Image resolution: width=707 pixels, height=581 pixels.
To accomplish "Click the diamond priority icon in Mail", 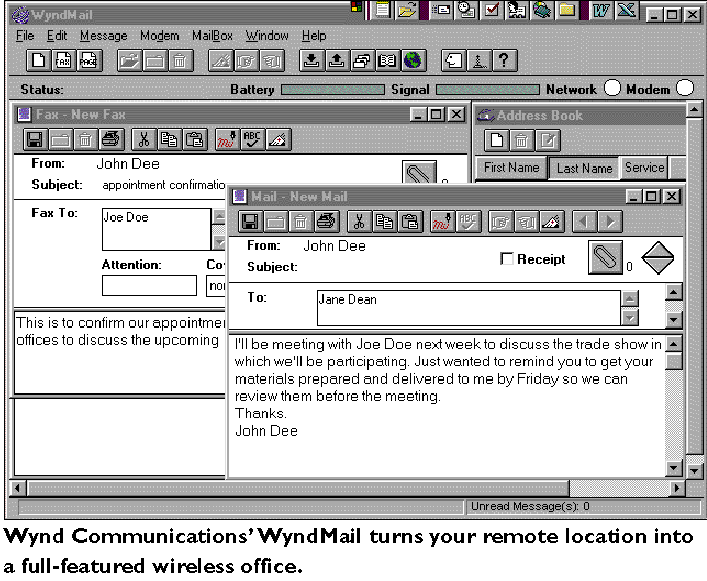I will (x=657, y=258).
